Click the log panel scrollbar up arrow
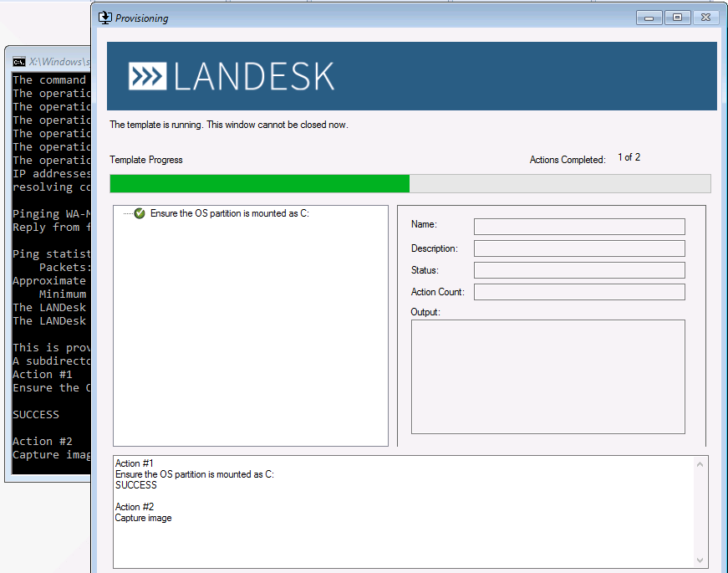 [x=700, y=463]
